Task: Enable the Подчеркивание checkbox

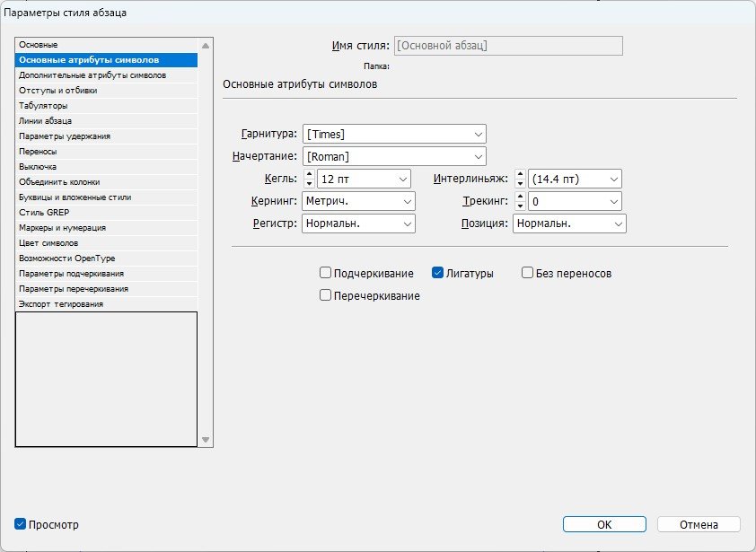Action: click(326, 273)
